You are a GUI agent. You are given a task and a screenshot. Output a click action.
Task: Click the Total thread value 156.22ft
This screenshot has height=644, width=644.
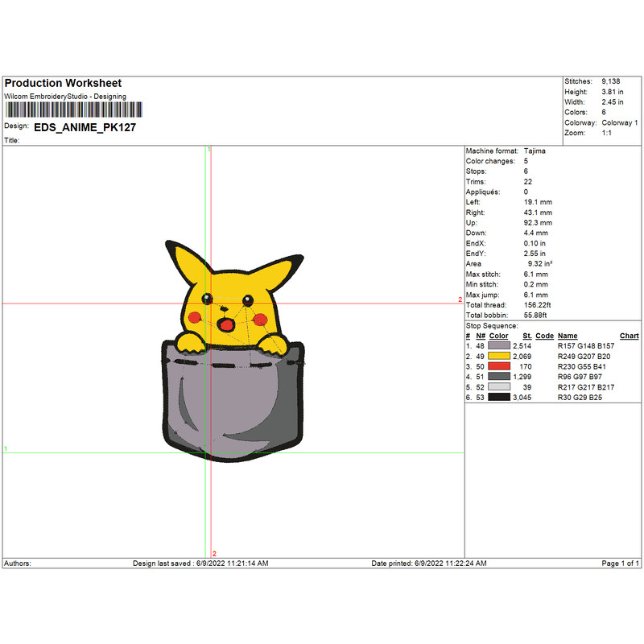pyautogui.click(x=539, y=305)
